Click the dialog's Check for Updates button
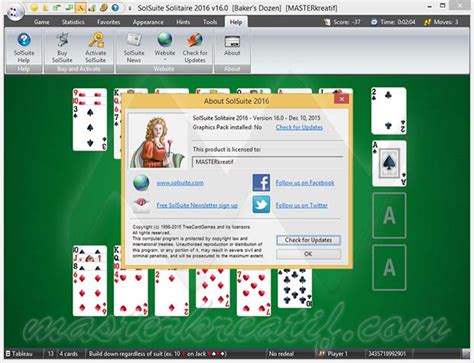Viewport: 474px width, 363px height. (308, 240)
